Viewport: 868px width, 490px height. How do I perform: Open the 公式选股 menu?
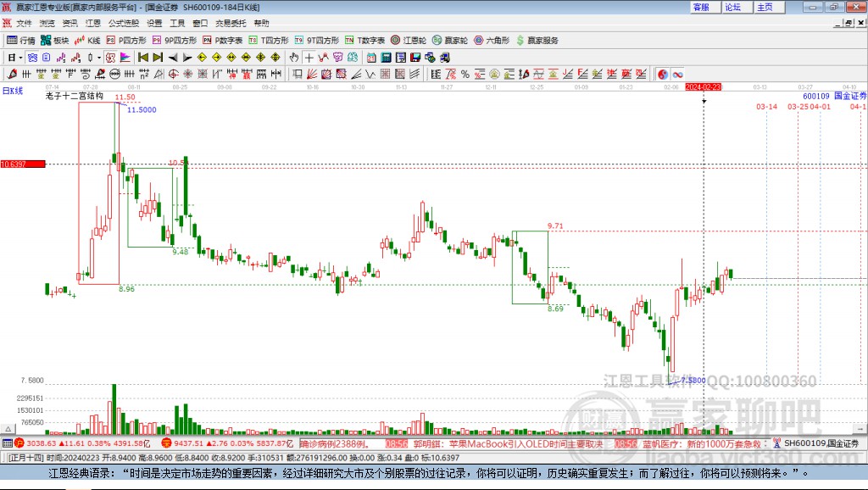point(124,23)
